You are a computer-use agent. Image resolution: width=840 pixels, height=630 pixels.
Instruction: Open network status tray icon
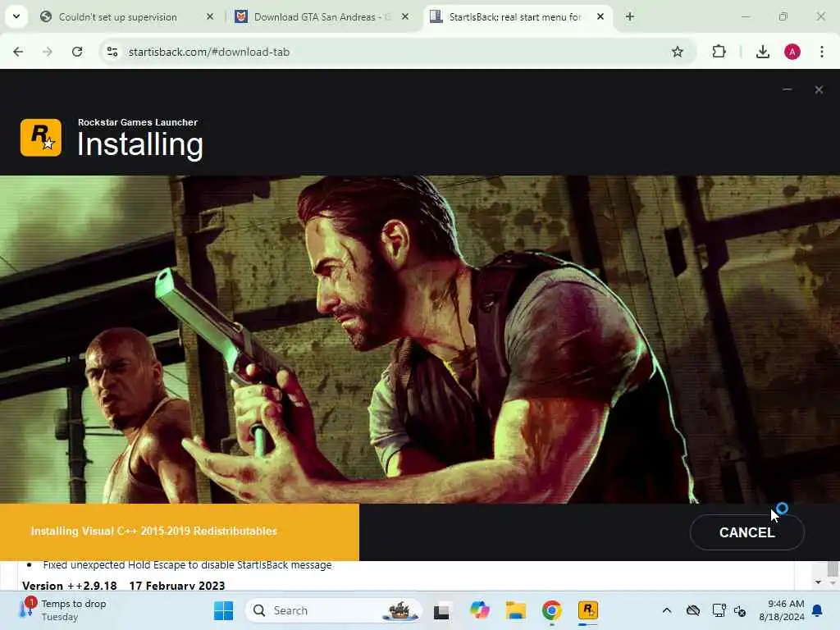click(x=719, y=610)
